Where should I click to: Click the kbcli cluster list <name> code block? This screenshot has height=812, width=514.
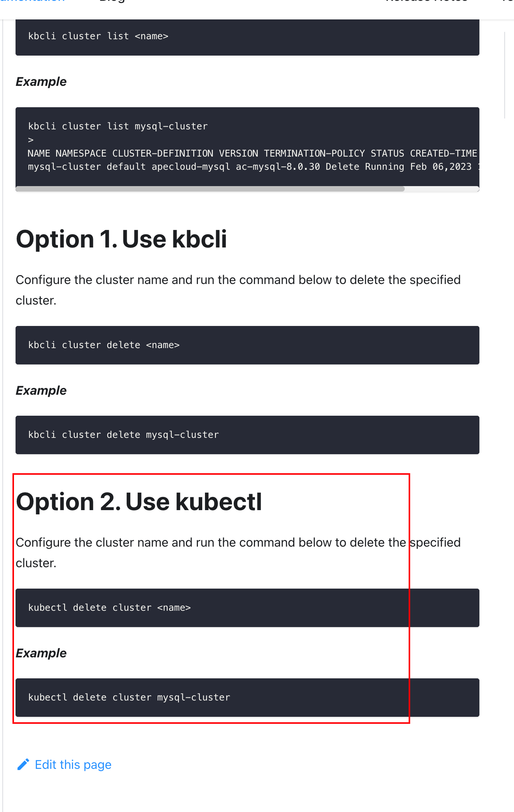click(x=247, y=36)
